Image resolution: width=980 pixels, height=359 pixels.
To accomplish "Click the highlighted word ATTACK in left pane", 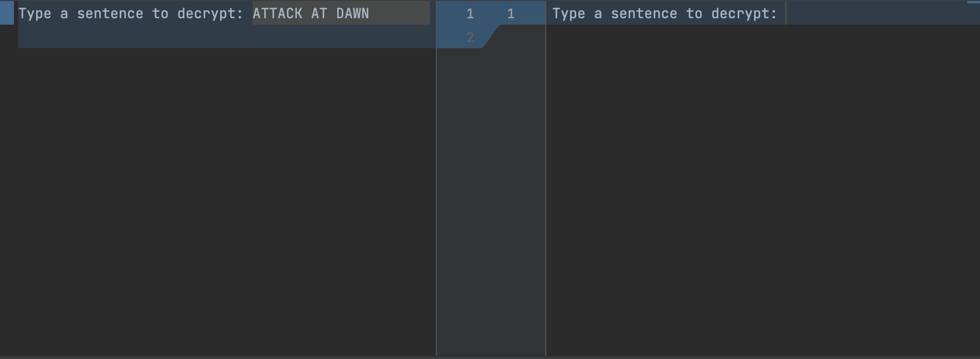I will click(277, 13).
